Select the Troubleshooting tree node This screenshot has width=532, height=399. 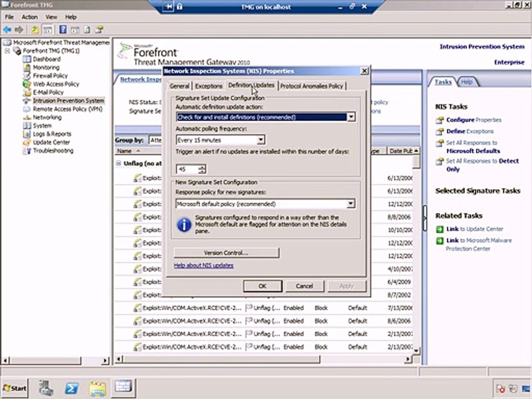(x=53, y=151)
